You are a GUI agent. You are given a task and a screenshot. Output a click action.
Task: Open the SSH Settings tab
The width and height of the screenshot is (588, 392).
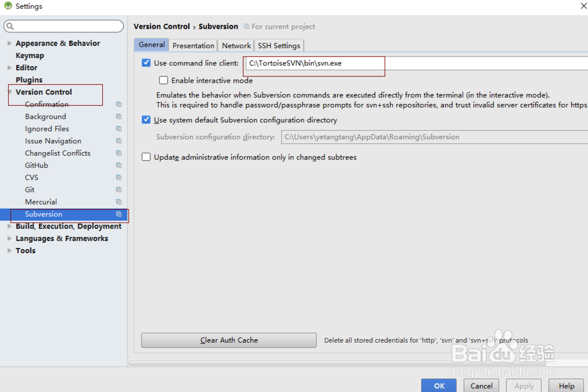(279, 45)
